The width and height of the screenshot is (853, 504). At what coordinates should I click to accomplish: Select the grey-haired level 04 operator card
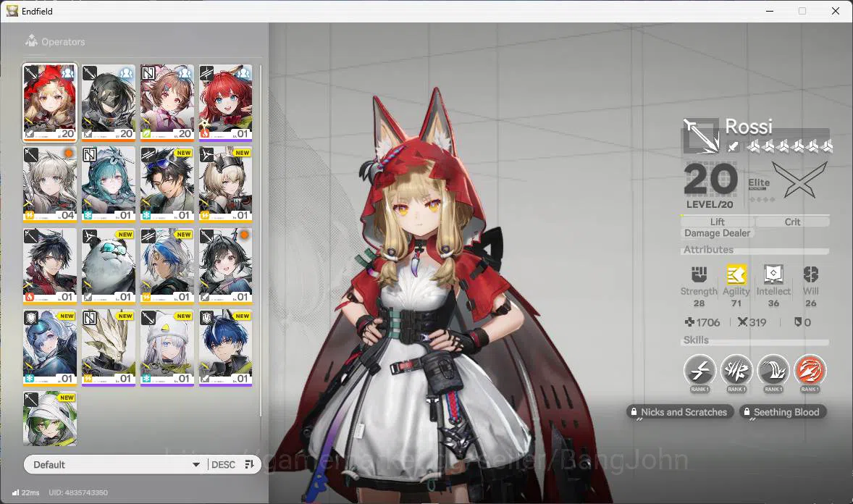[49, 184]
